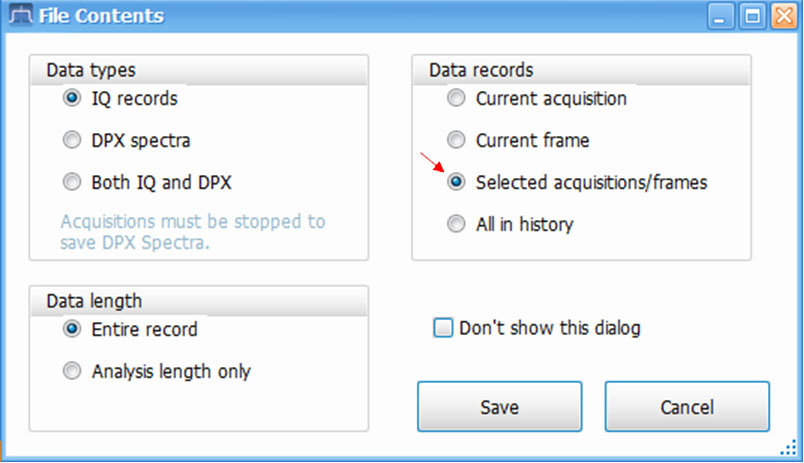Select the IQ records radio button

coord(71,99)
